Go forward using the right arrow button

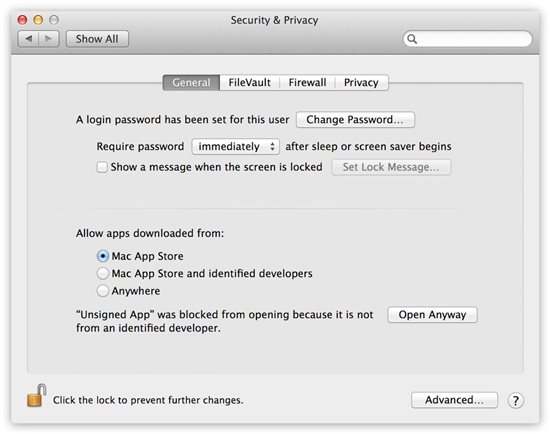pos(49,39)
